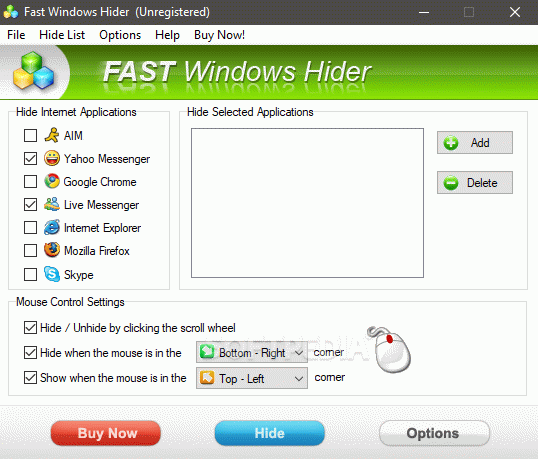Click the Skype icon
The image size is (538, 459).
pos(52,274)
